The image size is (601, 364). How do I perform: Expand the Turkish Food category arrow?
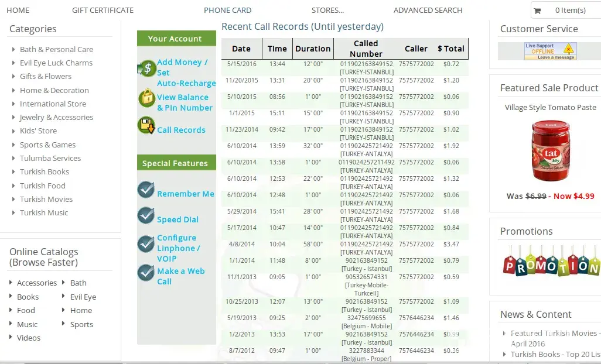(x=13, y=186)
